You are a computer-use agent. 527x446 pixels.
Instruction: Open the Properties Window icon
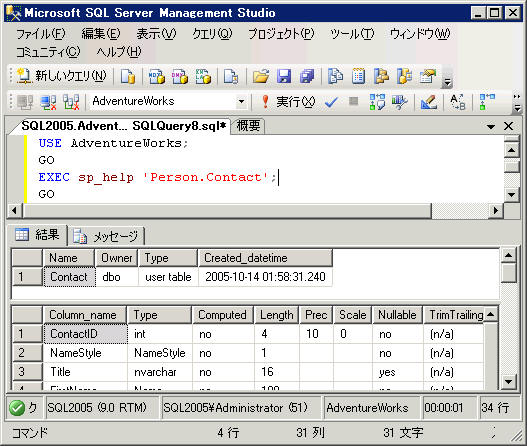point(428,76)
